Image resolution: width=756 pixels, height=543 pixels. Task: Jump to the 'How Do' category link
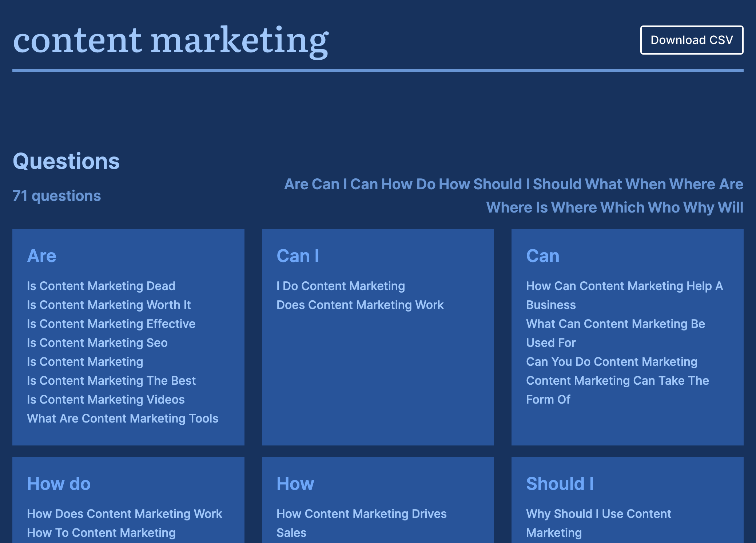tap(408, 184)
